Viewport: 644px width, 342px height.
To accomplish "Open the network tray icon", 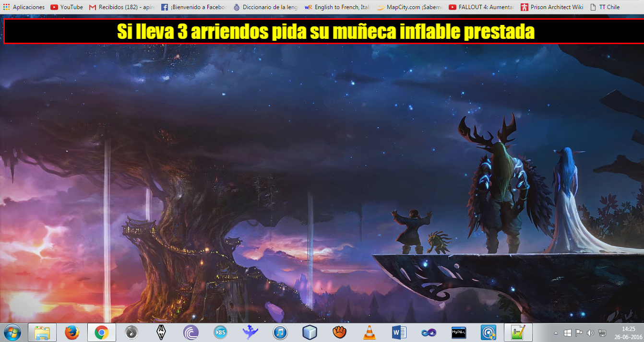I will pyautogui.click(x=602, y=332).
